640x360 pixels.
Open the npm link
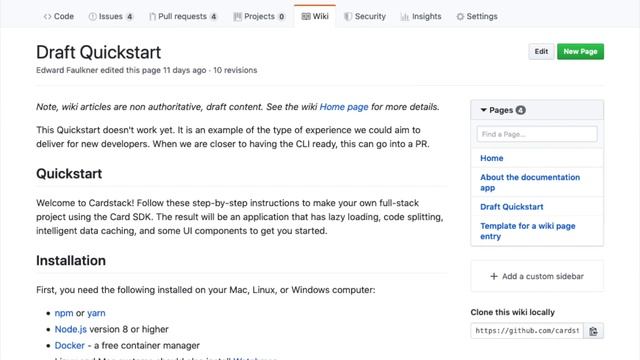pyautogui.click(x=64, y=313)
